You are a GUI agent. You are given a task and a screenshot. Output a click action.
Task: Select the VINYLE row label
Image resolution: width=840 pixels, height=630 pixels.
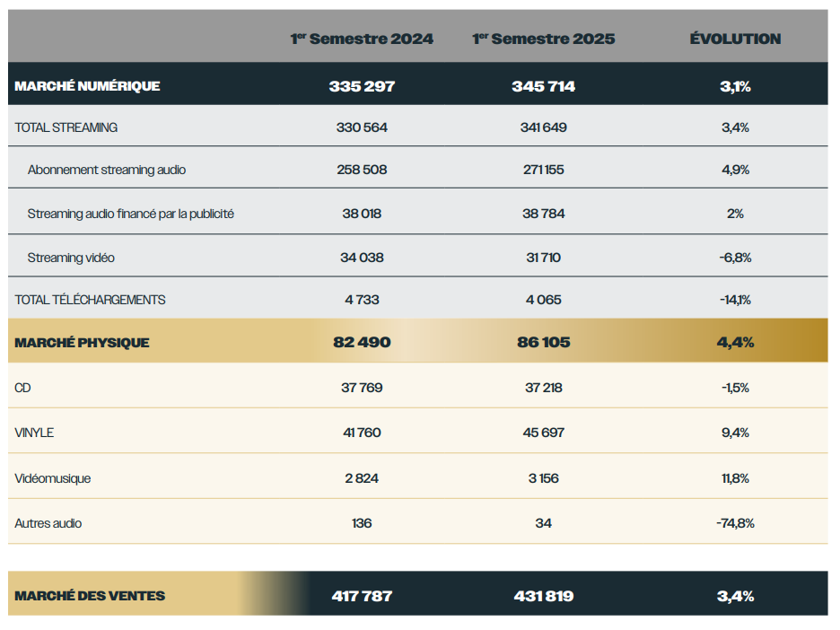pos(34,433)
